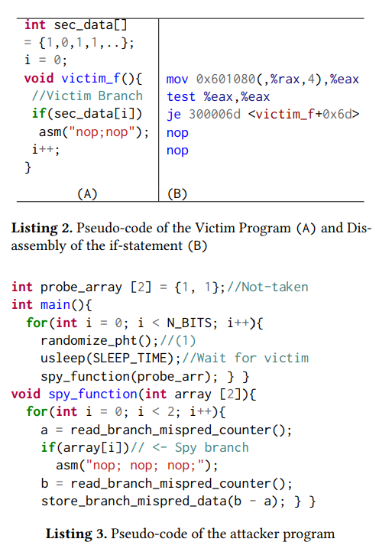The image size is (392, 555).
Task: Click the 'je 300006d <victim_f+0x6d>' instruction
Action: tap(263, 115)
